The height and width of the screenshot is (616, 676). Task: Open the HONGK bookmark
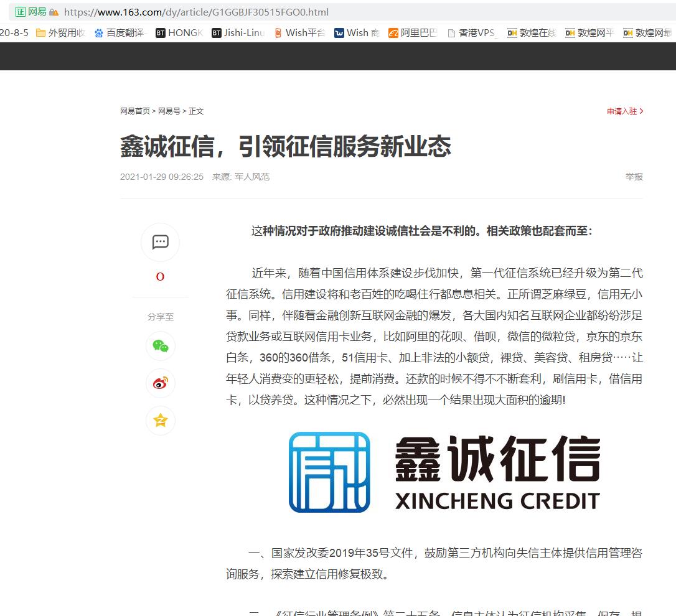click(179, 33)
